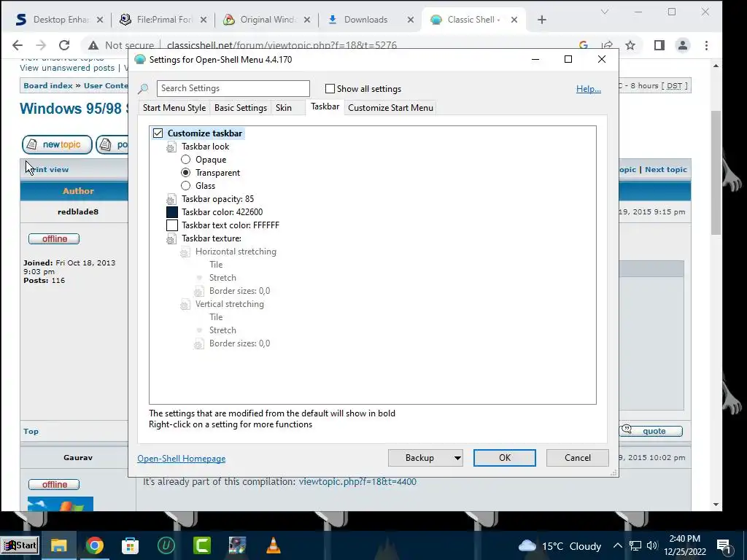Confirm settings with OK button
747x560 pixels.
[505, 458]
